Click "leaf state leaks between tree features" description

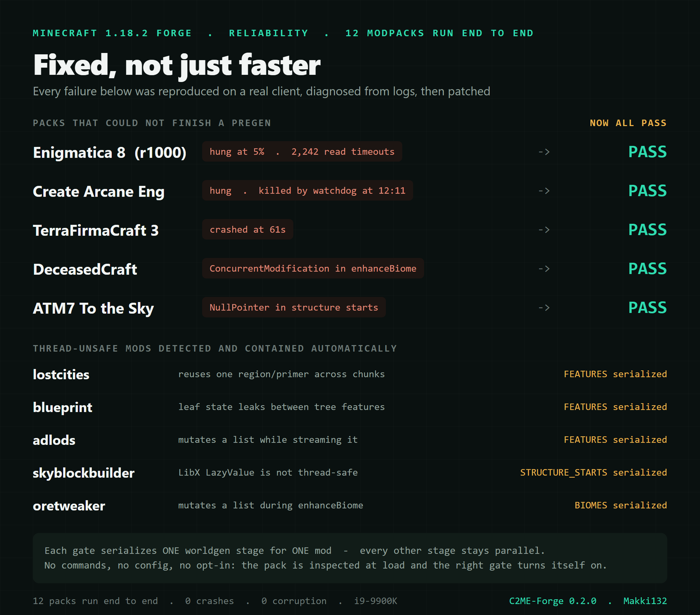pyautogui.click(x=281, y=407)
